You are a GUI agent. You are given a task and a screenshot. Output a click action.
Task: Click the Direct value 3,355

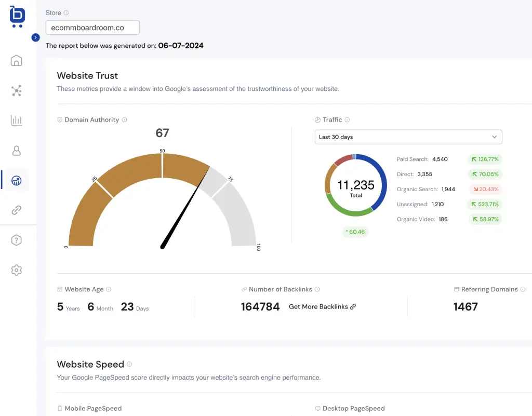pos(425,174)
